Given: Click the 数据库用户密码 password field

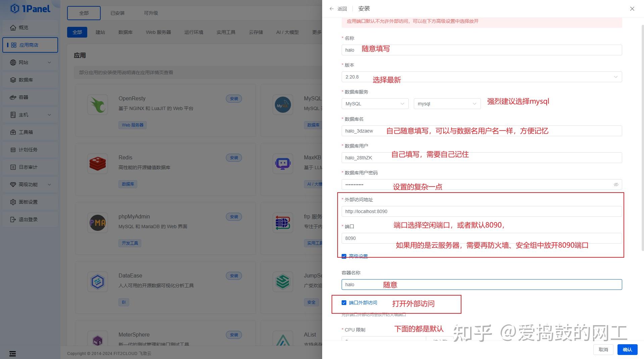Looking at the screenshot, I should (x=482, y=185).
